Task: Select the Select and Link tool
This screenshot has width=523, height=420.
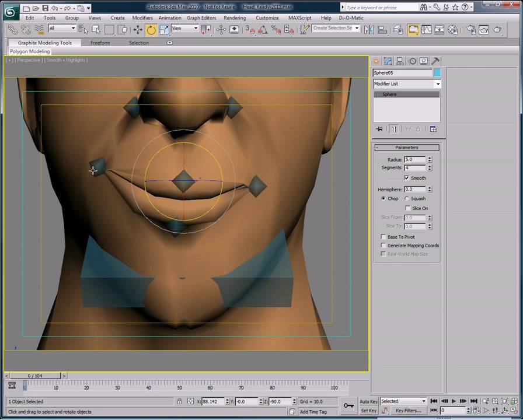Action: tap(13, 30)
